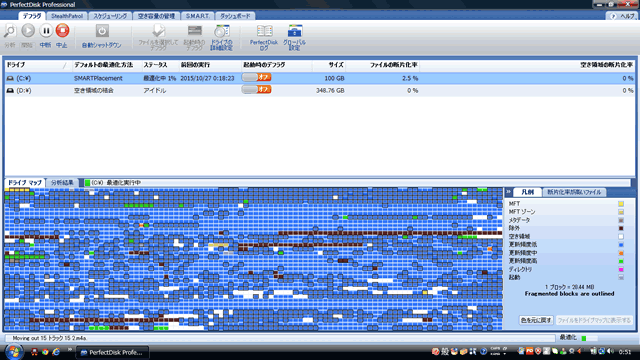Open the most-fragmented files tab in legend
640x360 pixels.
574,192
